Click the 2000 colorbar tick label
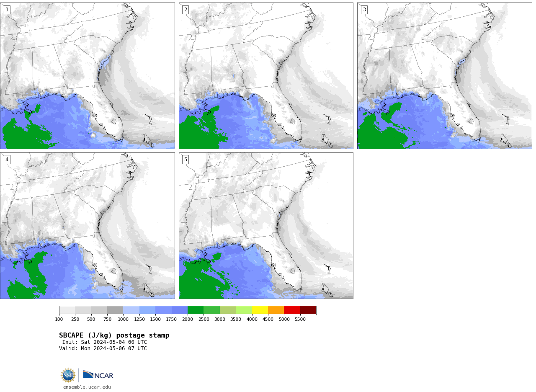The image size is (536, 392). tap(188, 319)
